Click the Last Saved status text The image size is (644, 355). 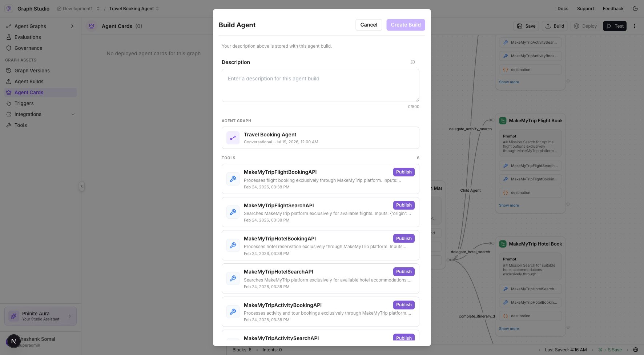565,350
